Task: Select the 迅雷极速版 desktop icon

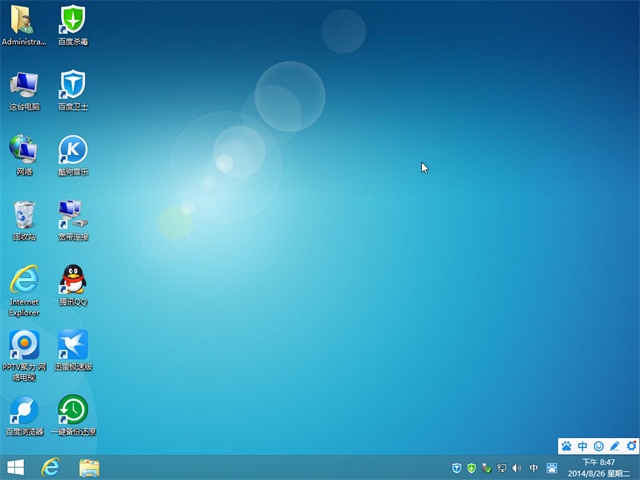Action: 73,345
